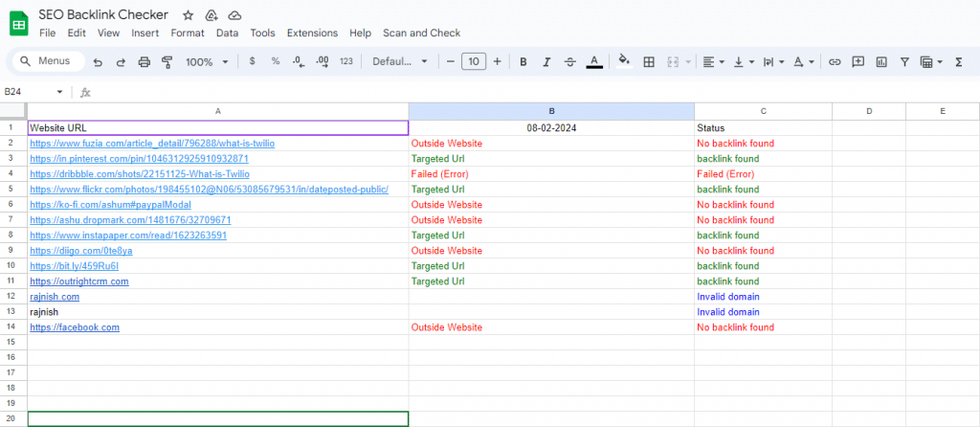Open the flickr.com photos link
Screen dimensions: 980x427
click(x=209, y=190)
